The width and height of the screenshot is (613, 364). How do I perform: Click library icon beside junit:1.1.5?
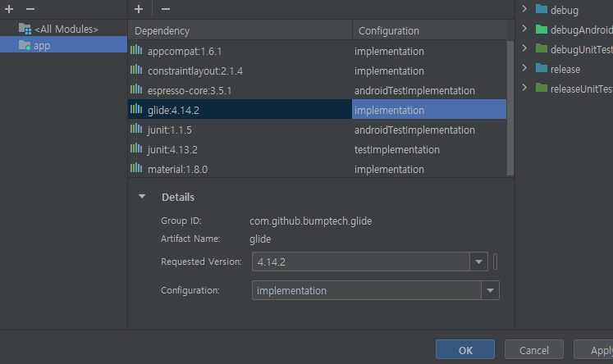pyautogui.click(x=136, y=129)
